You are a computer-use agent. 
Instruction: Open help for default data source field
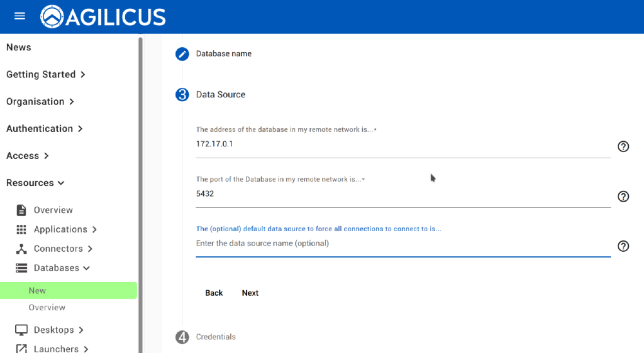pos(623,246)
